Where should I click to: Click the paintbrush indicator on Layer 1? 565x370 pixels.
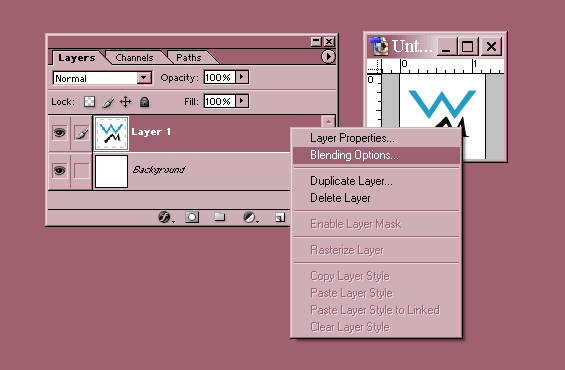click(x=82, y=133)
